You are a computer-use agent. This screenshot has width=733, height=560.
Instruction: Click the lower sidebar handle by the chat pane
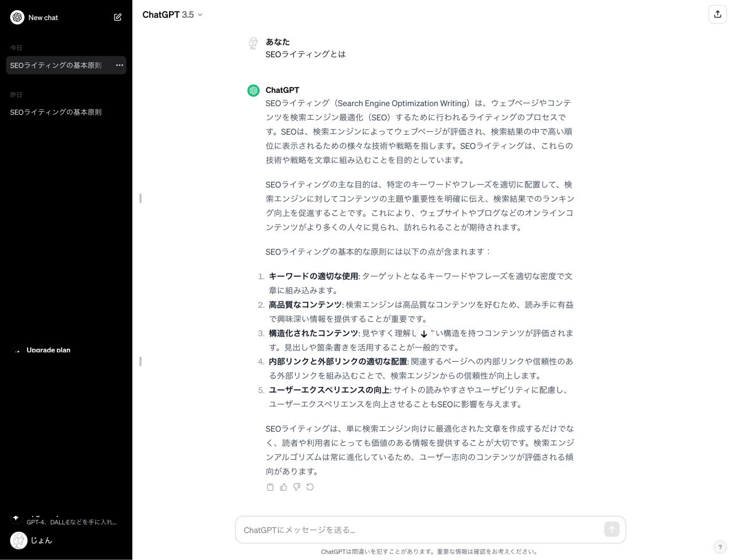pos(140,362)
